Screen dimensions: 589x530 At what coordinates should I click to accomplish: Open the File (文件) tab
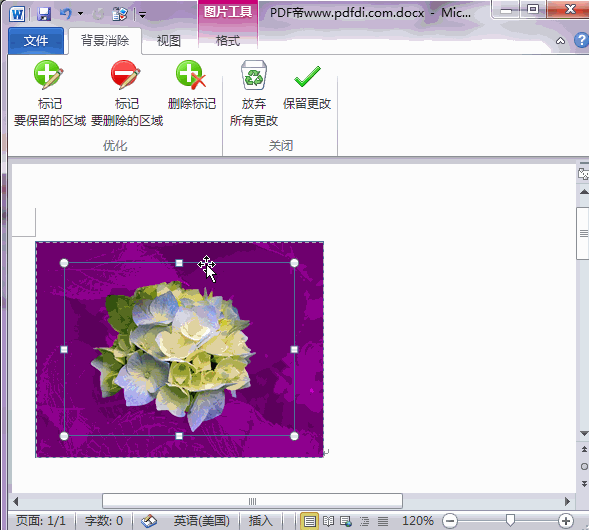click(36, 41)
